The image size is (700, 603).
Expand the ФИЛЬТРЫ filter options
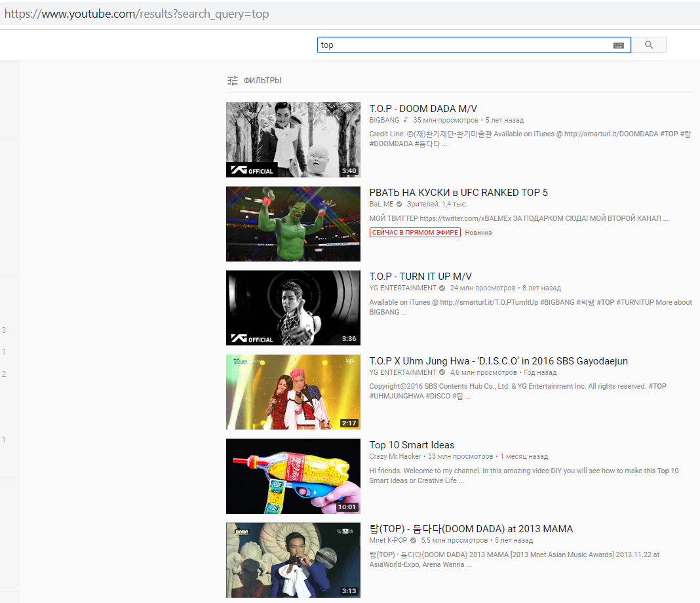tap(262, 81)
